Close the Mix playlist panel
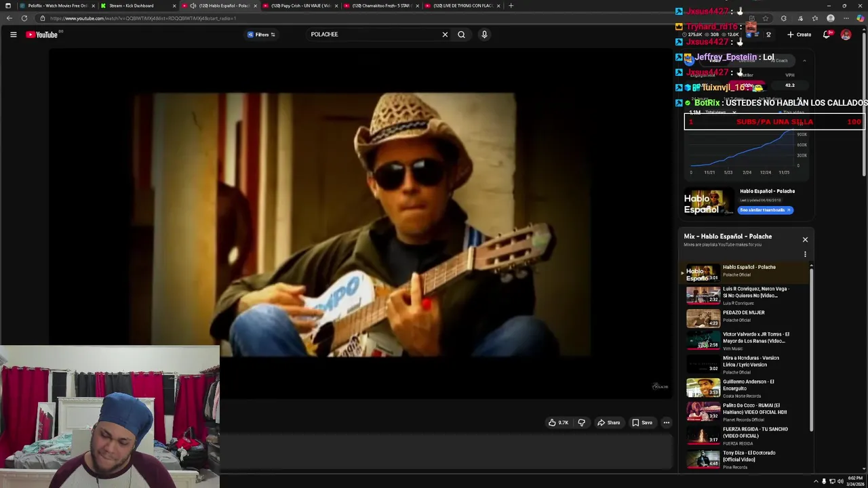 (805, 240)
